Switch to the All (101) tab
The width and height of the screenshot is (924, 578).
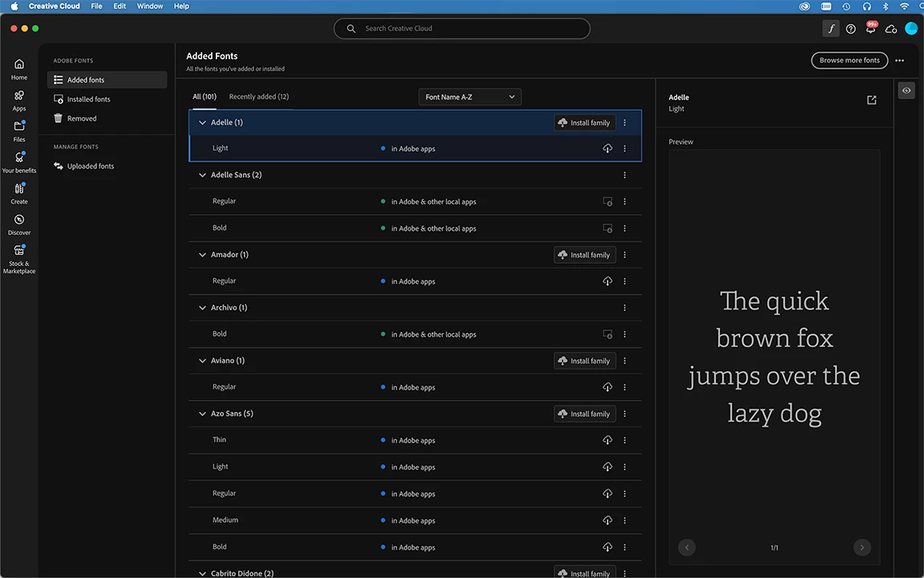(205, 97)
